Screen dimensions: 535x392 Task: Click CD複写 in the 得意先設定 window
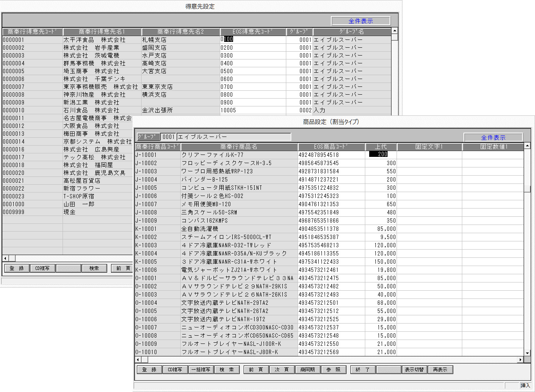pos(43,268)
